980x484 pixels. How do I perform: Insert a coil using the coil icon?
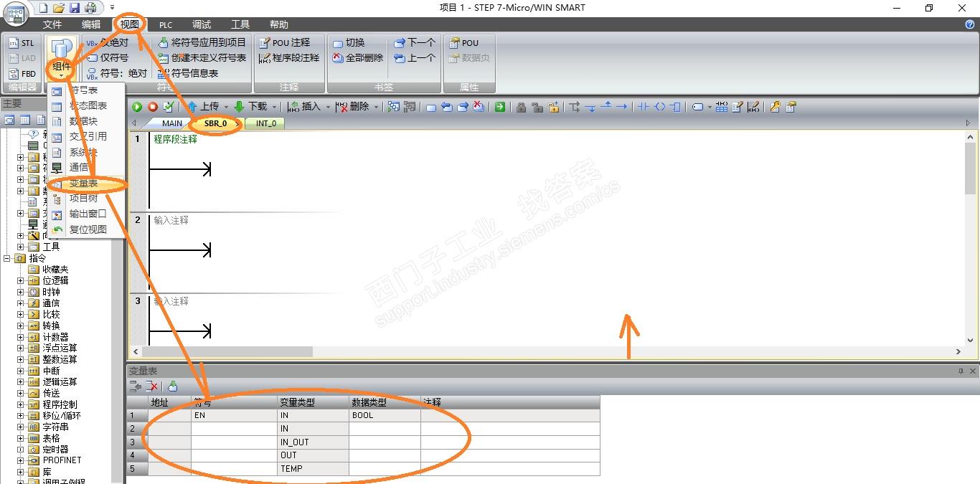point(659,107)
